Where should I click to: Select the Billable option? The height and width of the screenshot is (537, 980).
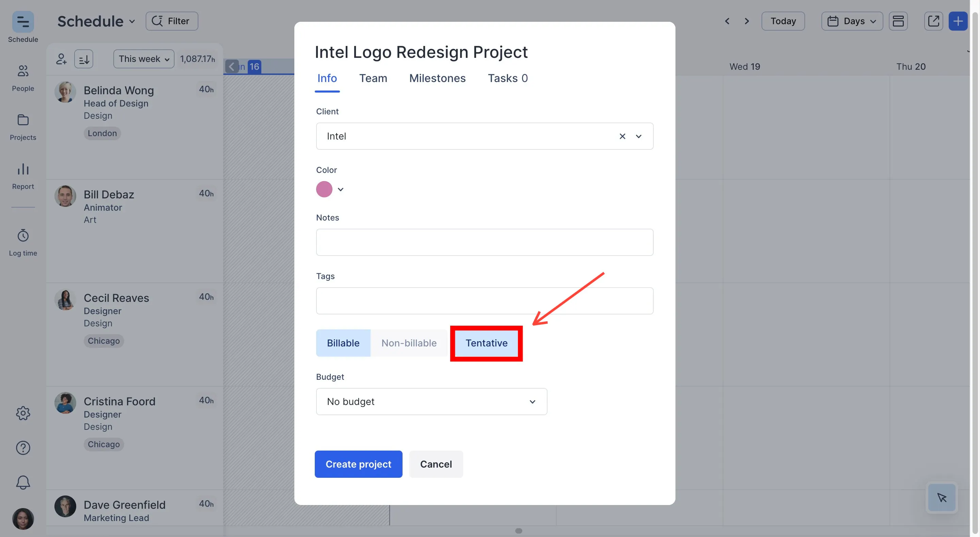[343, 343]
